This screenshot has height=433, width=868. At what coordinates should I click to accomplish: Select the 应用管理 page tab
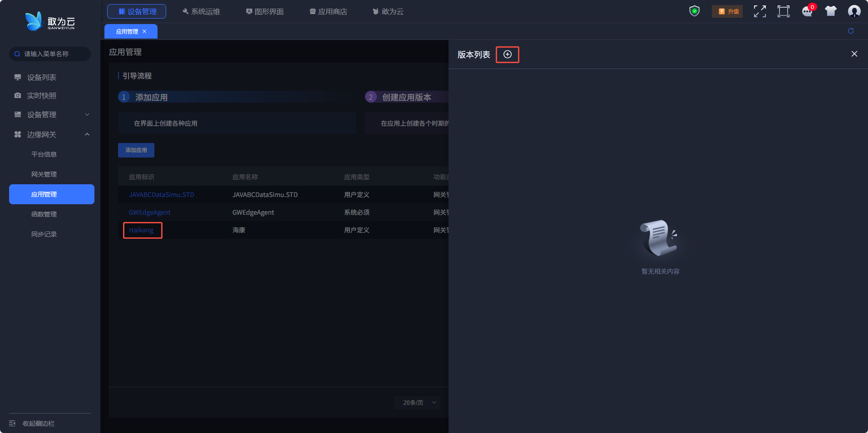coord(131,31)
